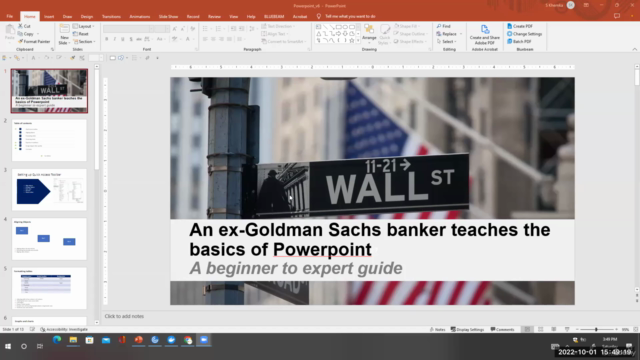Viewport: 640px width, 360px height.
Task: Toggle Italic formatting
Action: tap(115, 39)
